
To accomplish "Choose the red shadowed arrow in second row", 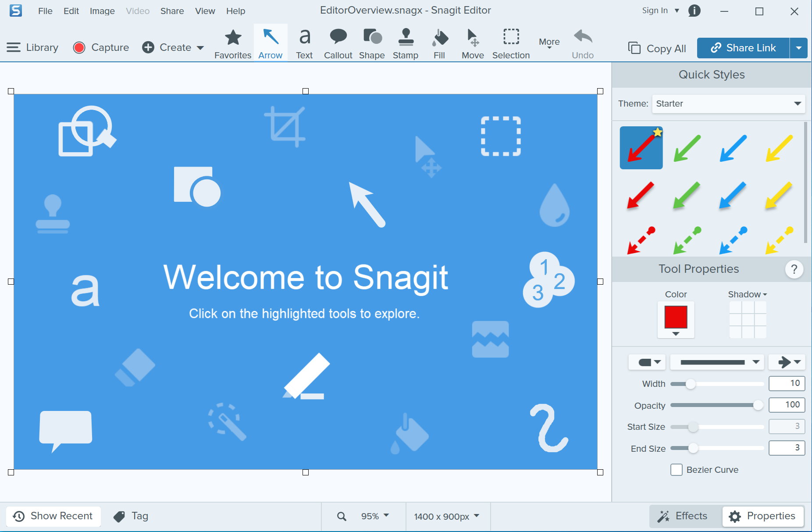I will pos(641,195).
